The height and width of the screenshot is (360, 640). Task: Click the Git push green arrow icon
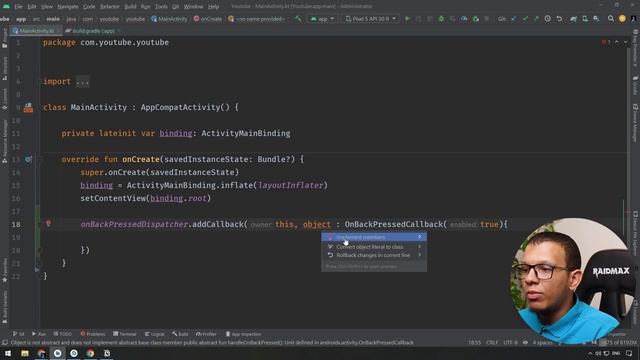pyautogui.click(x=536, y=19)
